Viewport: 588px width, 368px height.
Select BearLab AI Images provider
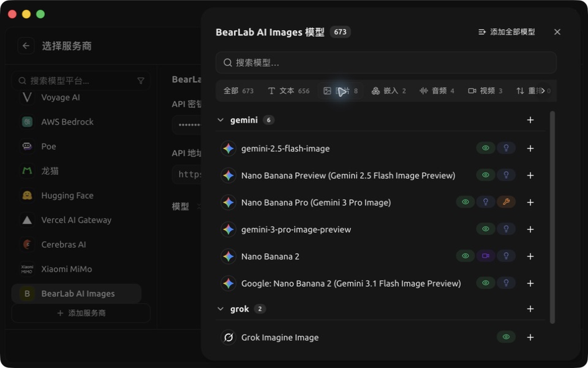77,294
